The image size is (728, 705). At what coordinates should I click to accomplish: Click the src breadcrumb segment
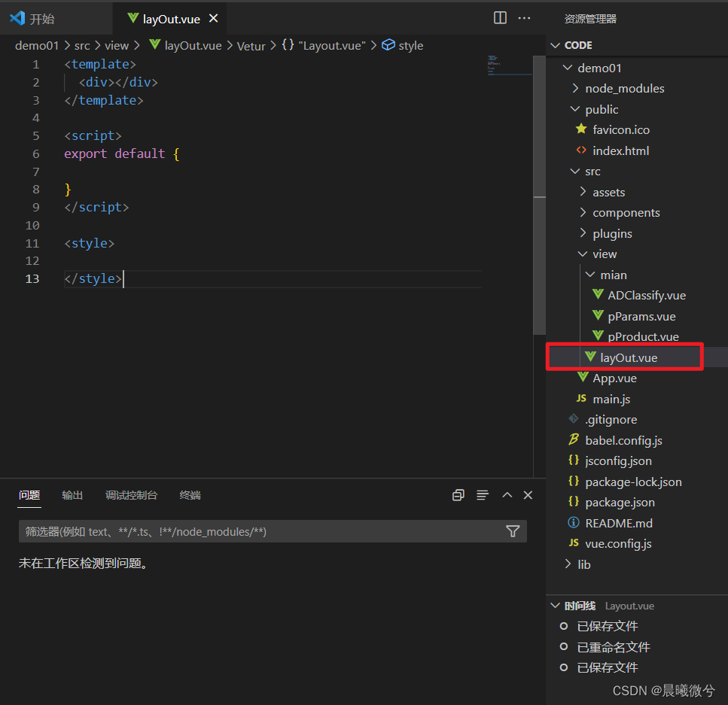82,45
